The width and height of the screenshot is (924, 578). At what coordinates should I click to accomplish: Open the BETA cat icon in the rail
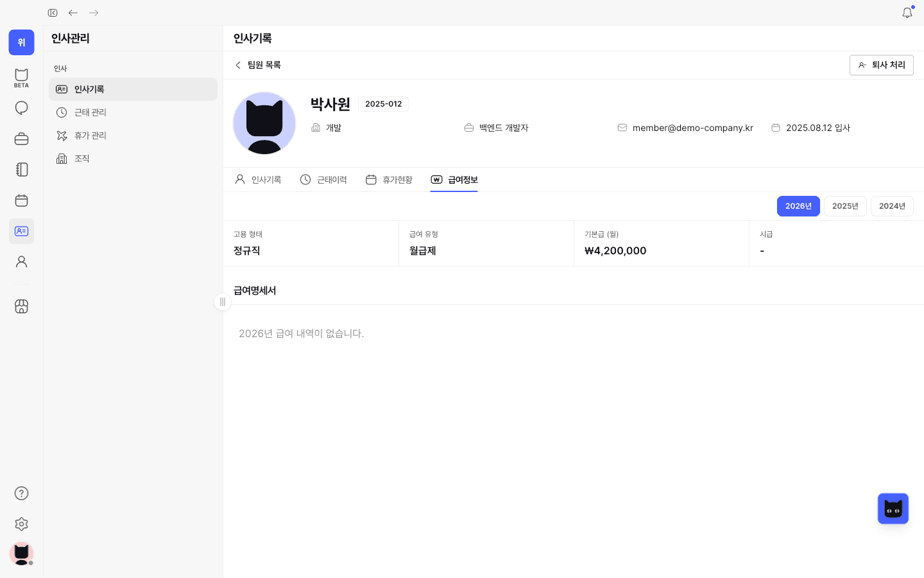pyautogui.click(x=21, y=78)
